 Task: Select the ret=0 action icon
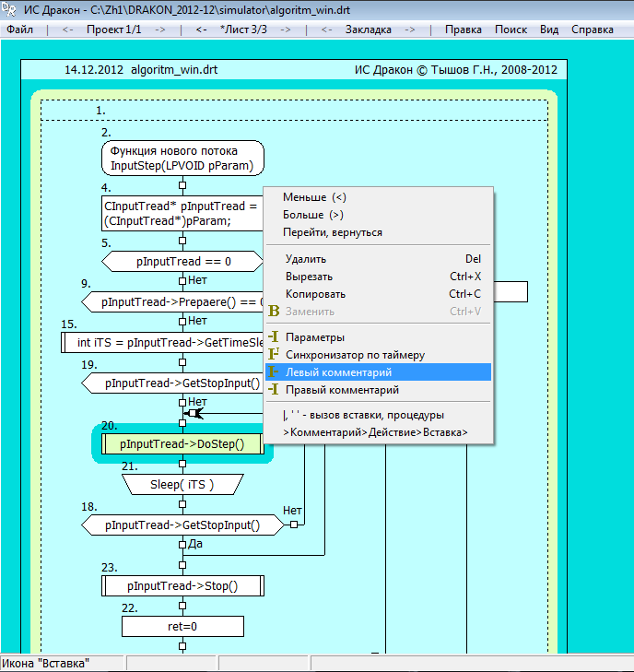(182, 627)
